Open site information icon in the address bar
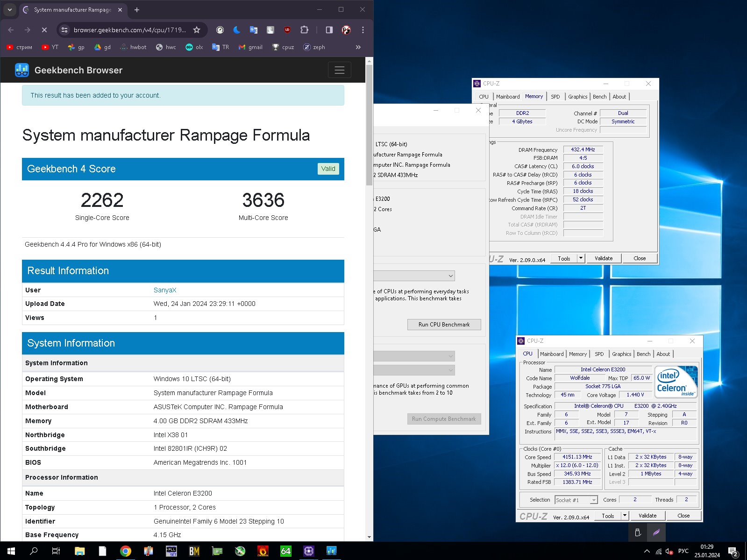 (65, 30)
